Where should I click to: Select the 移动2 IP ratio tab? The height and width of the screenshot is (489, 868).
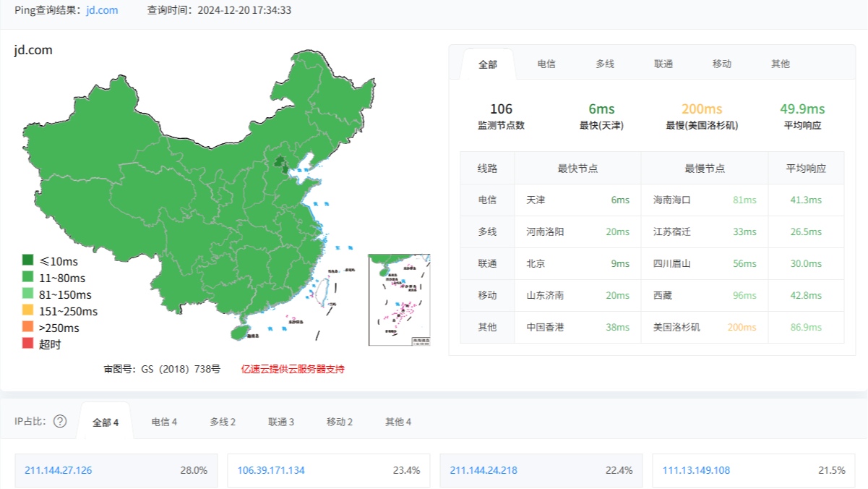pyautogui.click(x=337, y=420)
